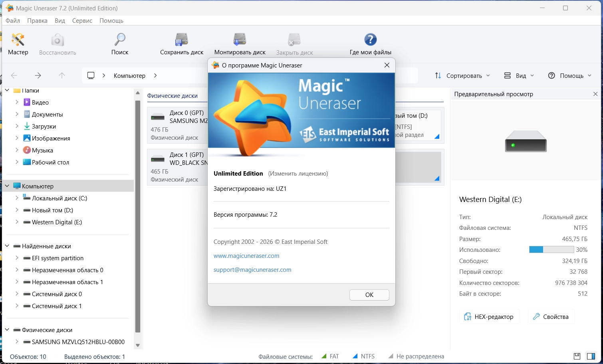Image resolution: width=603 pixels, height=364 pixels.
Task: Select the Изображения pictures icon
Action: click(x=27, y=138)
